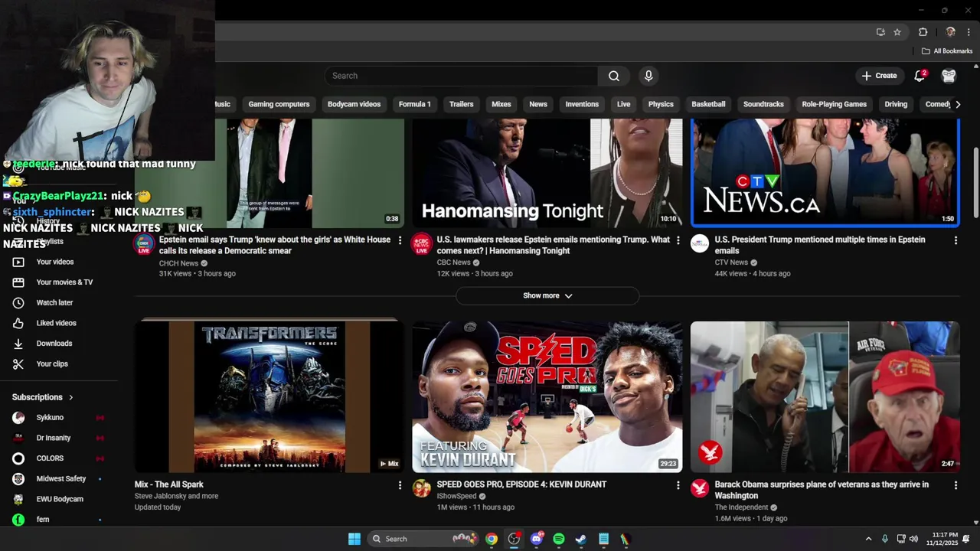The width and height of the screenshot is (980, 551).
Task: Play CTV News.ca video thumbnail
Action: 825,173
